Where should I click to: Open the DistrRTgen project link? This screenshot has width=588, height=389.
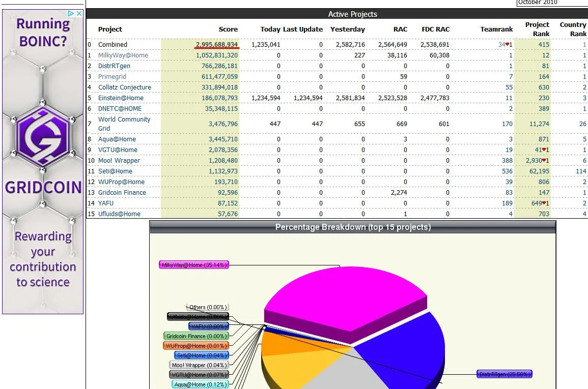(115, 66)
